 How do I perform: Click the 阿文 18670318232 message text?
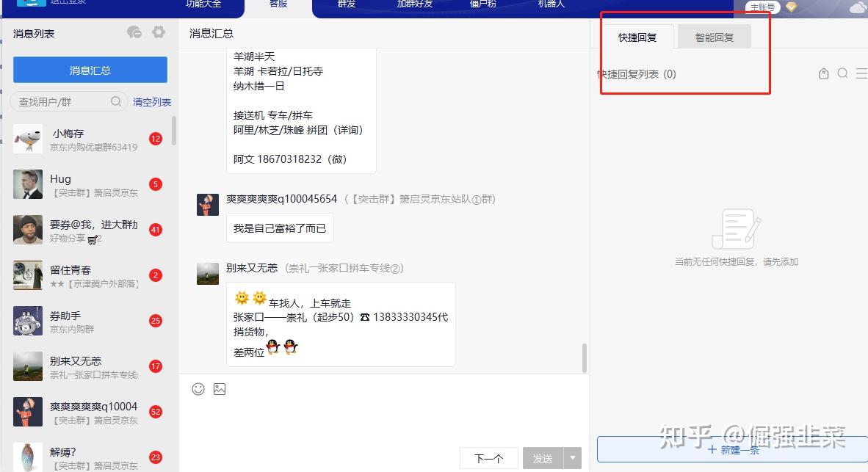[289, 159]
